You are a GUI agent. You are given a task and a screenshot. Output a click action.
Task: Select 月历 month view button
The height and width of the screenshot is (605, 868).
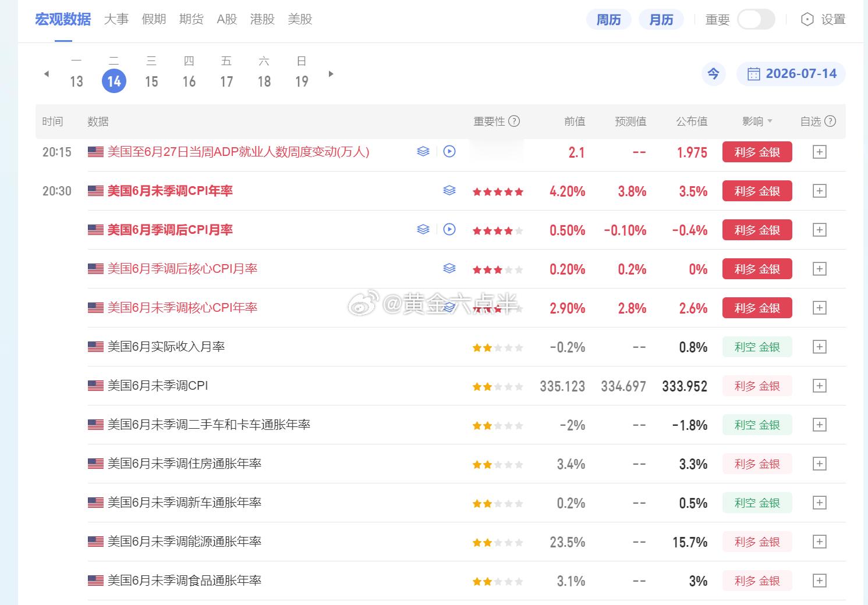[x=661, y=19]
